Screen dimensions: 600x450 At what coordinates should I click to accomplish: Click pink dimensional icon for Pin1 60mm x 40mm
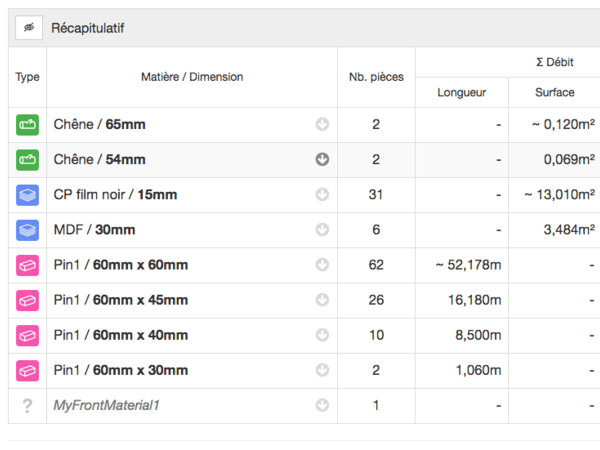tap(27, 335)
